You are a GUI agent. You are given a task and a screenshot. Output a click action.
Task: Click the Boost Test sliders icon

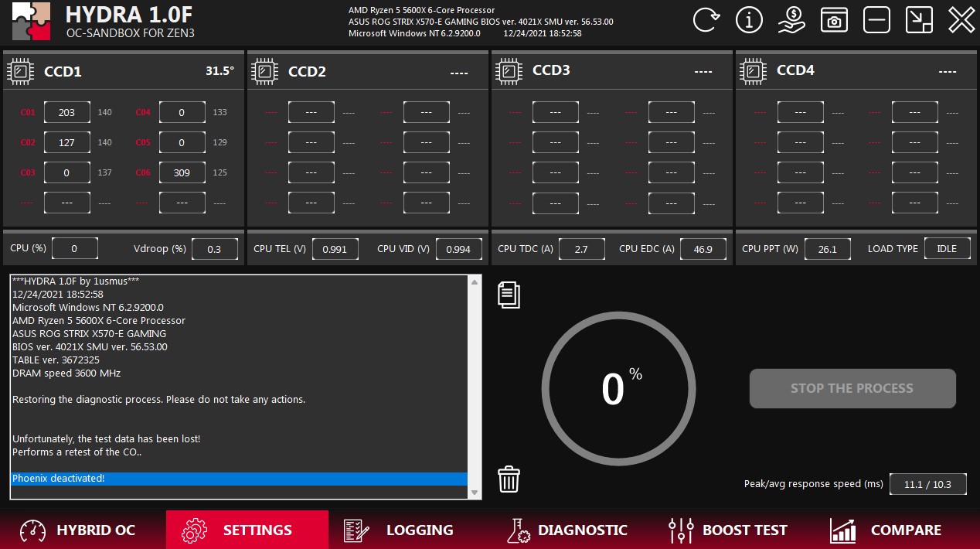point(681,530)
